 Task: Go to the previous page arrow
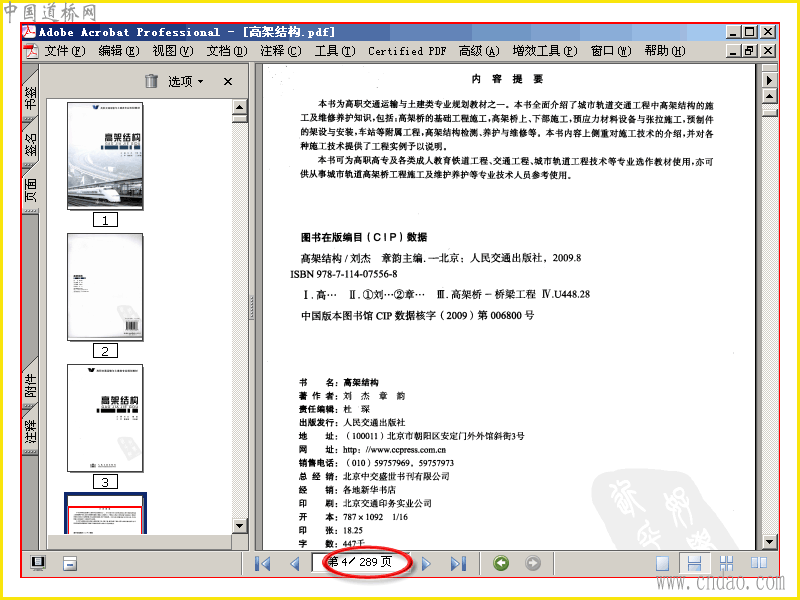point(295,564)
